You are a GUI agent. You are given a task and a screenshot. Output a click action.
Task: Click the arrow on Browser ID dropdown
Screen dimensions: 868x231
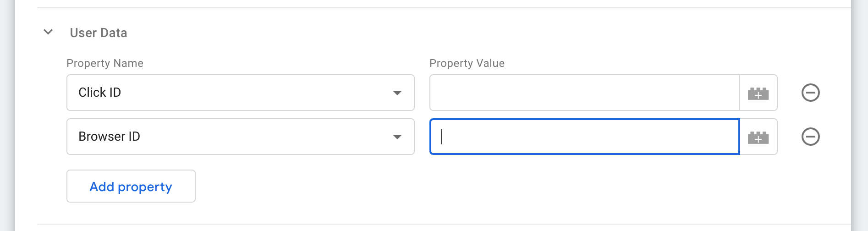tap(397, 137)
